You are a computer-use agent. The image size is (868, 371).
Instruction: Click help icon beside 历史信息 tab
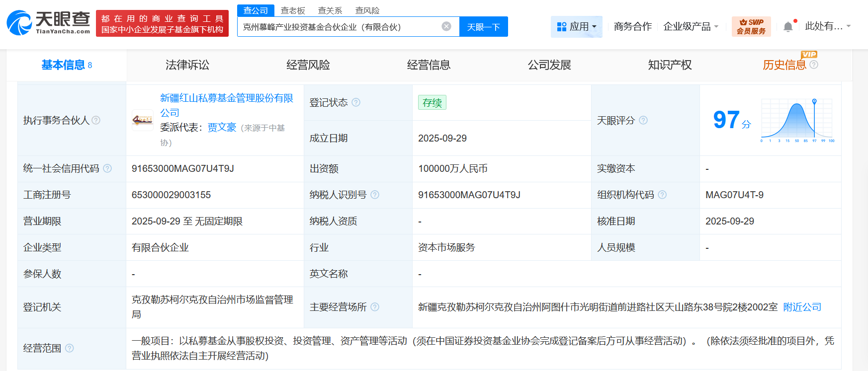814,65
